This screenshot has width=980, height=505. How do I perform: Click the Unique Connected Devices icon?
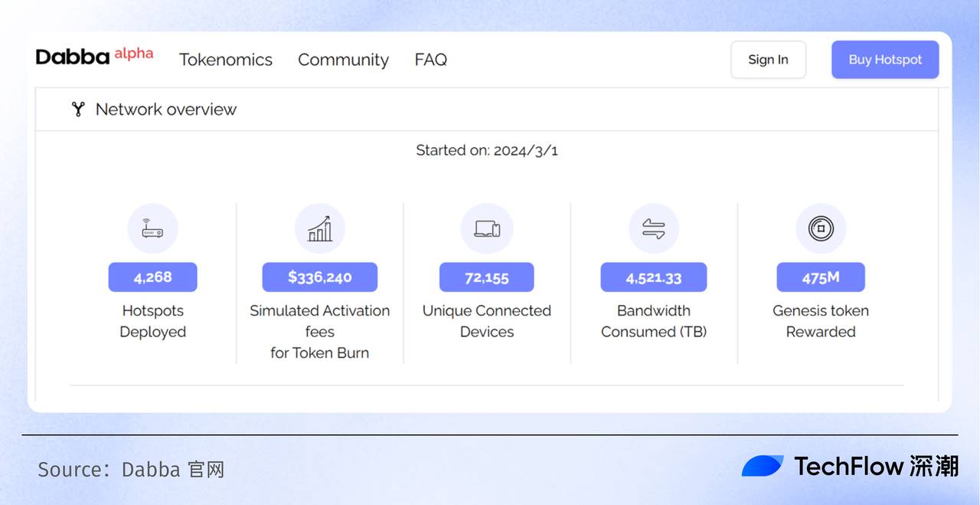[x=487, y=228]
